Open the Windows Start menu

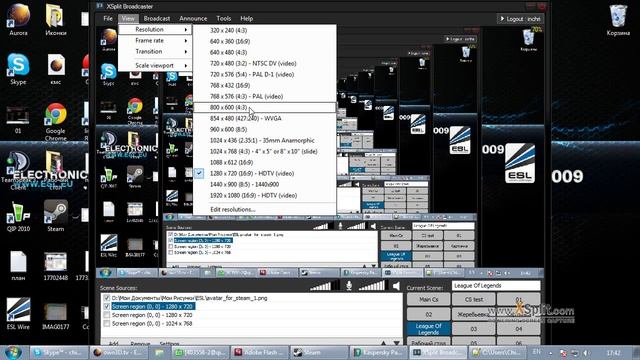click(13, 352)
